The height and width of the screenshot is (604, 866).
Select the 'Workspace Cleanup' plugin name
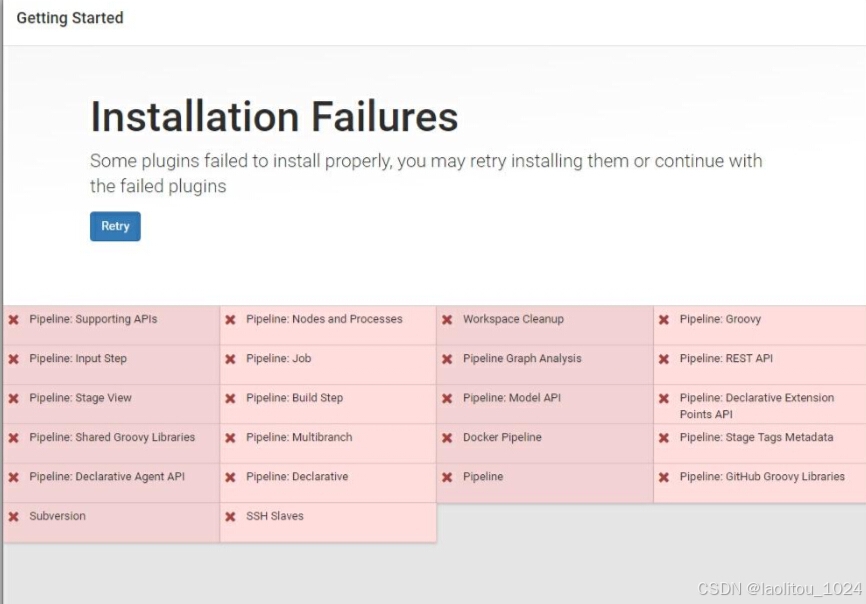pyautogui.click(x=513, y=319)
